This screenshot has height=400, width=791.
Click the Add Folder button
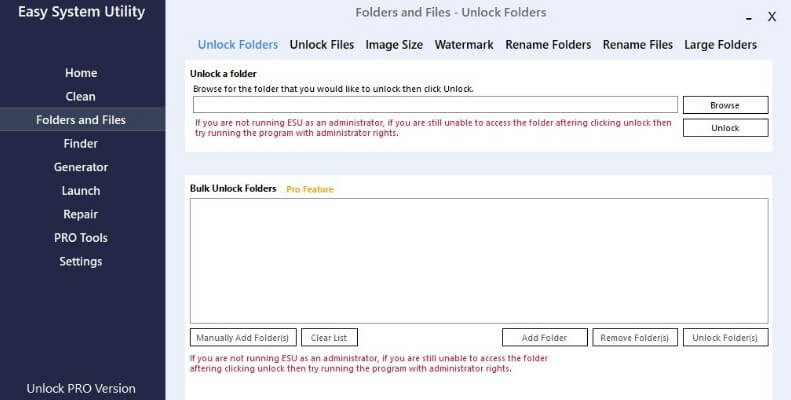545,337
